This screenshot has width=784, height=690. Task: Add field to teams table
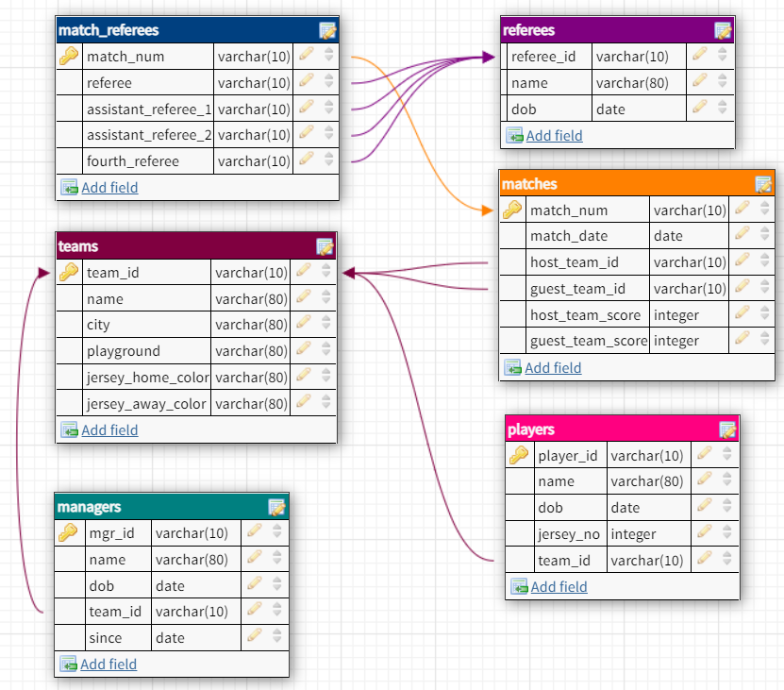point(109,430)
